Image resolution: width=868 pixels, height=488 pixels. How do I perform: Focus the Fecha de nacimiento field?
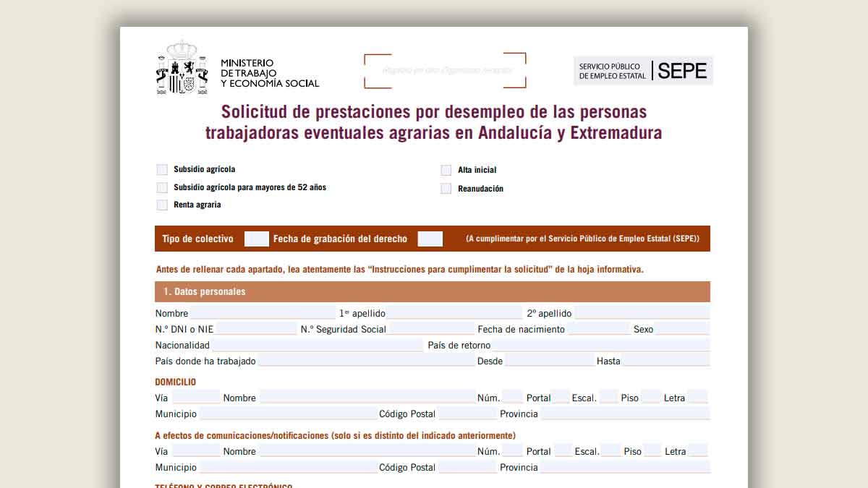pyautogui.click(x=599, y=329)
